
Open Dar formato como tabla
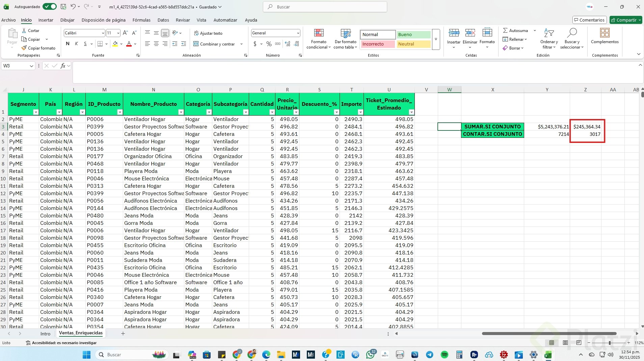pyautogui.click(x=345, y=39)
